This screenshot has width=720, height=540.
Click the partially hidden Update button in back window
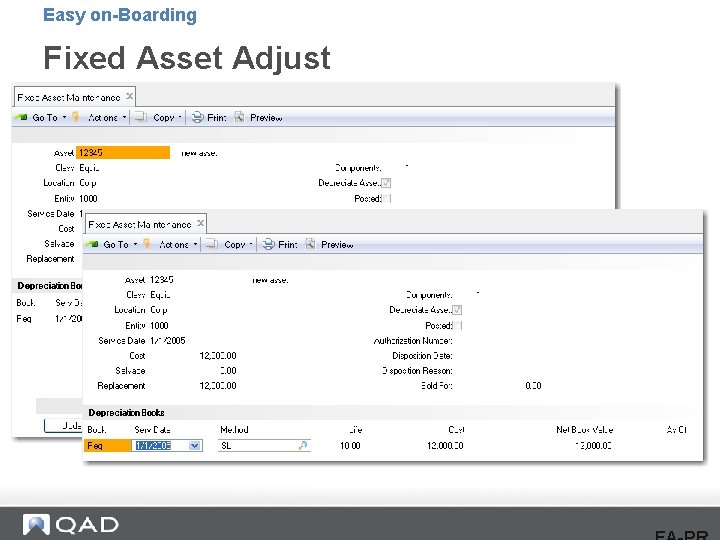(x=63, y=426)
